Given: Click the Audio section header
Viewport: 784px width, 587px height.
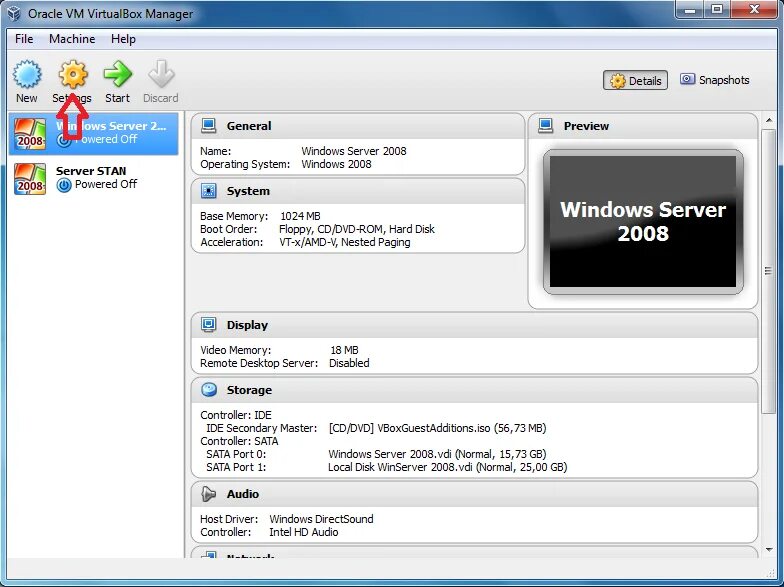Looking at the screenshot, I should pos(474,494).
